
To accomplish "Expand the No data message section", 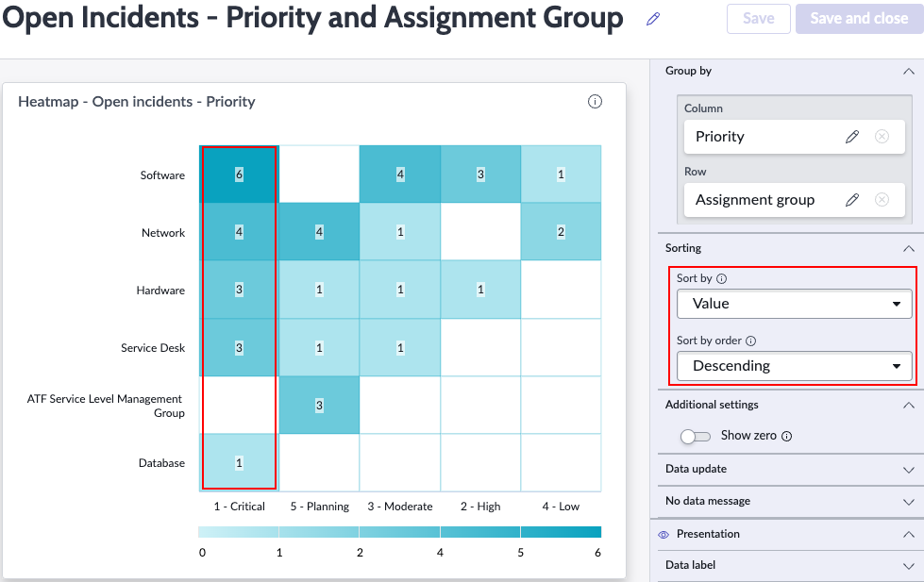I will click(x=909, y=502).
